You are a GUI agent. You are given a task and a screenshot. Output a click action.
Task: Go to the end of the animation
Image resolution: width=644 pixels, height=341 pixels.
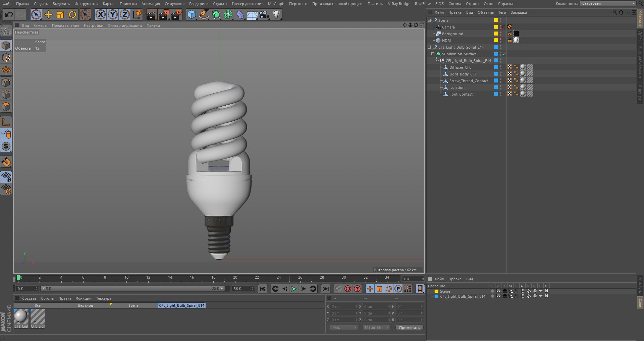tap(326, 289)
